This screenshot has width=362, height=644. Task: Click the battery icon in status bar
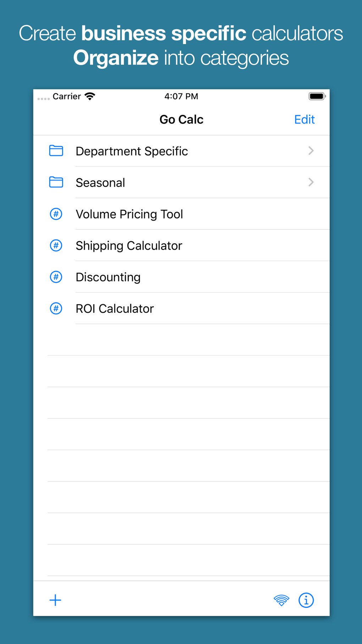[x=317, y=96]
